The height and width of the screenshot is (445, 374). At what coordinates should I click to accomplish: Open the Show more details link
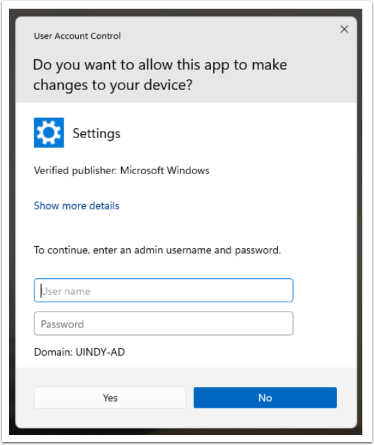(x=76, y=206)
